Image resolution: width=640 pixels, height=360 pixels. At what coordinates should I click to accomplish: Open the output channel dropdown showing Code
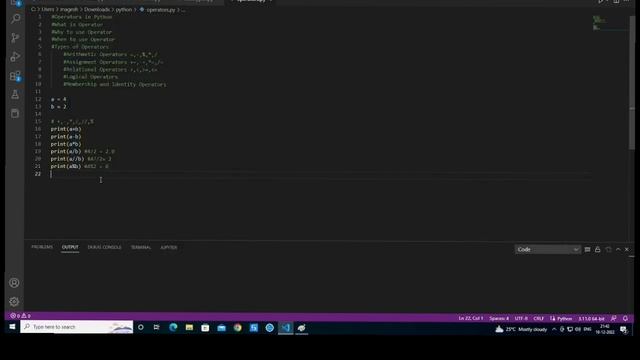[x=548, y=249]
